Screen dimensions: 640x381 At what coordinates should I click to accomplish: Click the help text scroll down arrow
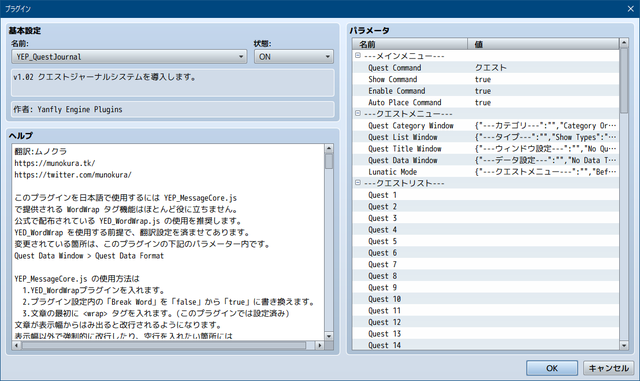click(x=329, y=336)
